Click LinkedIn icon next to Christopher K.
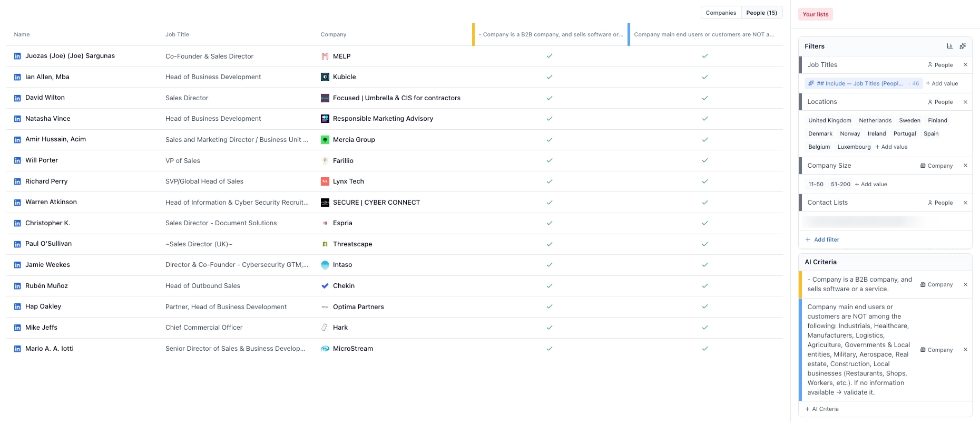Screen dimensions: 980x422 tap(17, 223)
